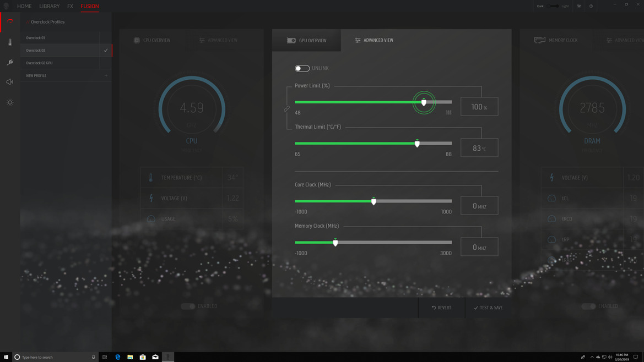Click the memory module icon by Memory Clock
Screen dimensions: 644x362
point(540,40)
